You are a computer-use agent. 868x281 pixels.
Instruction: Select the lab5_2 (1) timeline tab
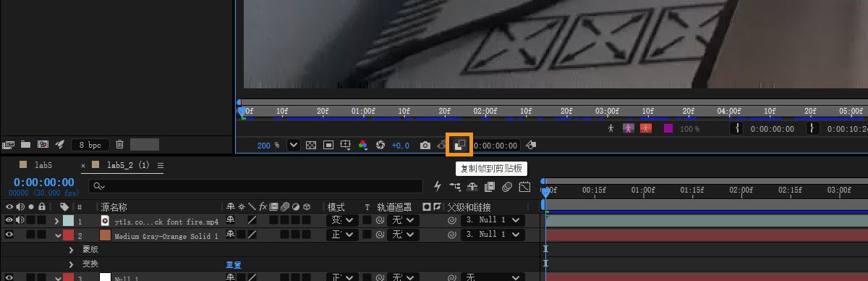point(128,165)
